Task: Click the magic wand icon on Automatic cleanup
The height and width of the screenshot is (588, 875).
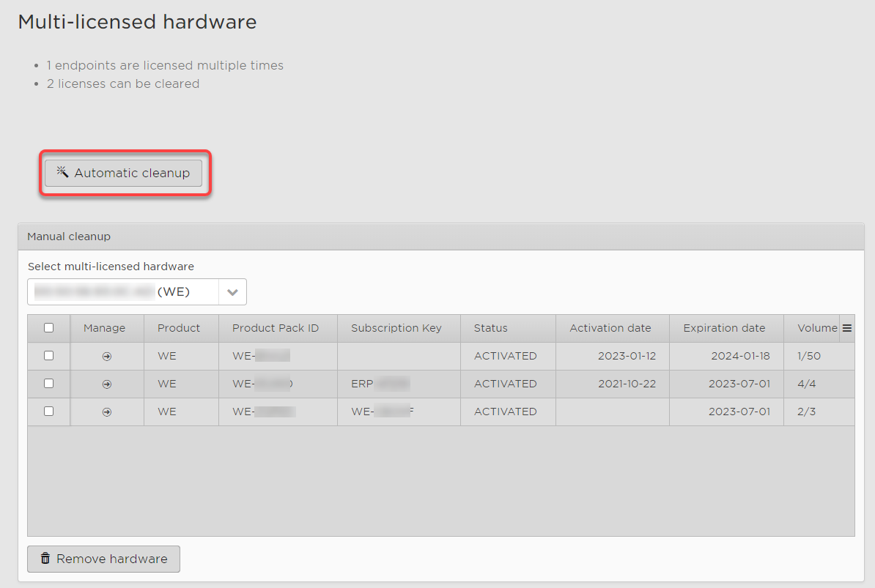Action: (62, 173)
